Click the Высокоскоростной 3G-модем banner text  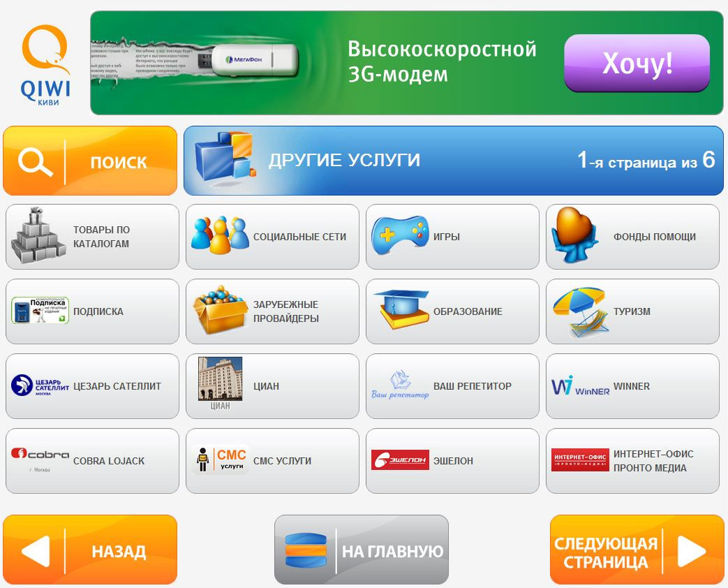pos(442,61)
